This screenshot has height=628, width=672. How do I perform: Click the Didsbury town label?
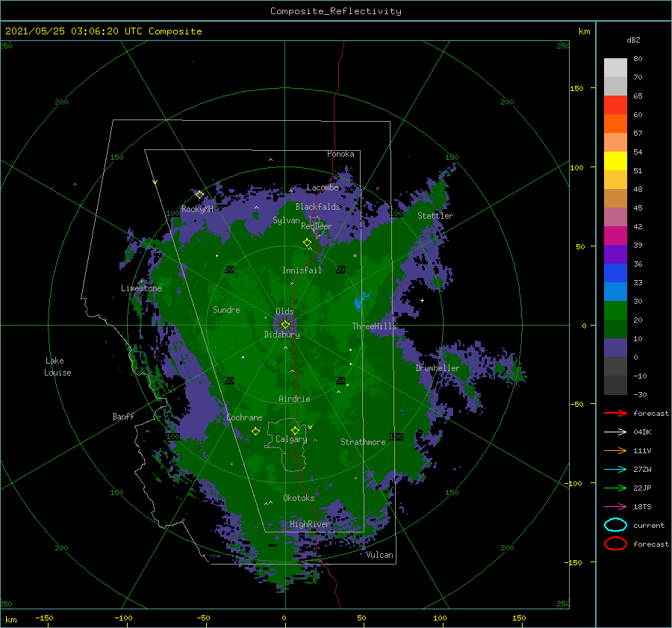[282, 335]
